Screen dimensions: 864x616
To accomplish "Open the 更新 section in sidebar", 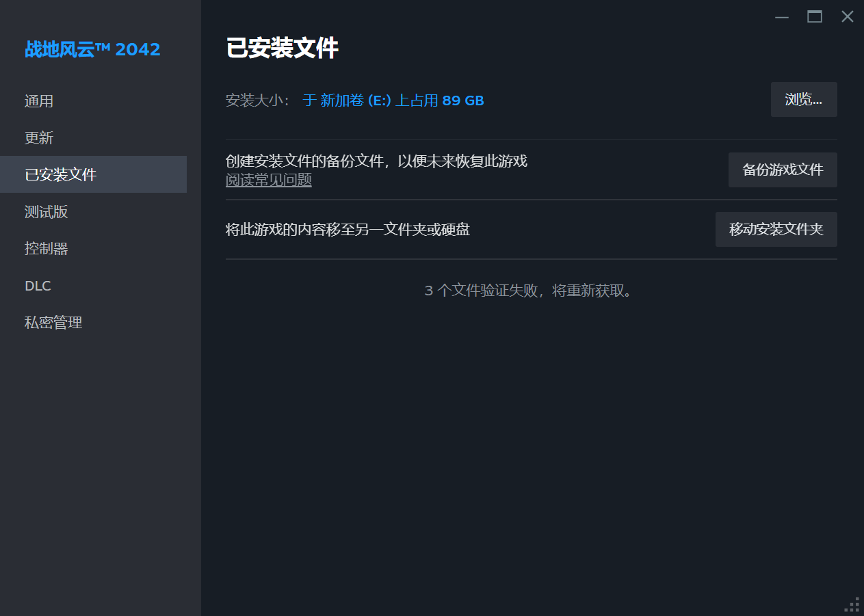I will point(38,137).
